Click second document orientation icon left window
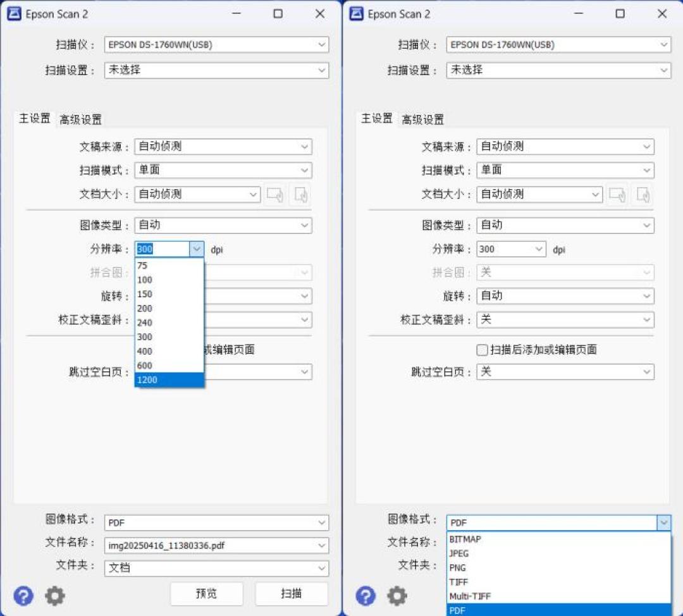Image resolution: width=683 pixels, height=616 pixels. [x=300, y=194]
